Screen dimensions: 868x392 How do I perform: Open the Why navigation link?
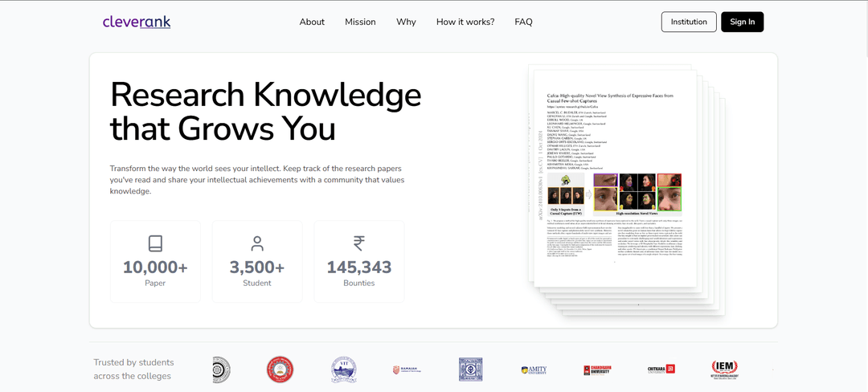click(407, 22)
